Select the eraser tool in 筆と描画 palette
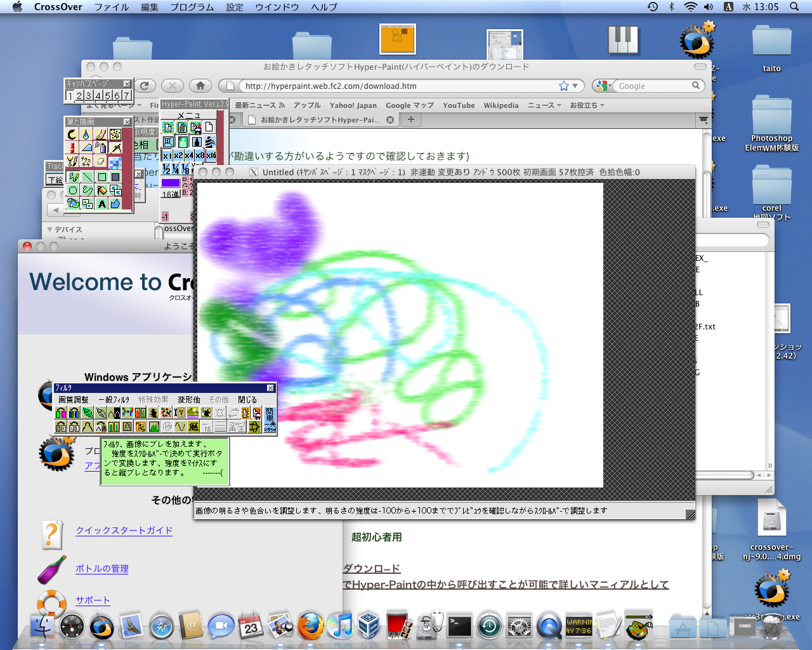812x650 pixels. pyautogui.click(x=100, y=161)
